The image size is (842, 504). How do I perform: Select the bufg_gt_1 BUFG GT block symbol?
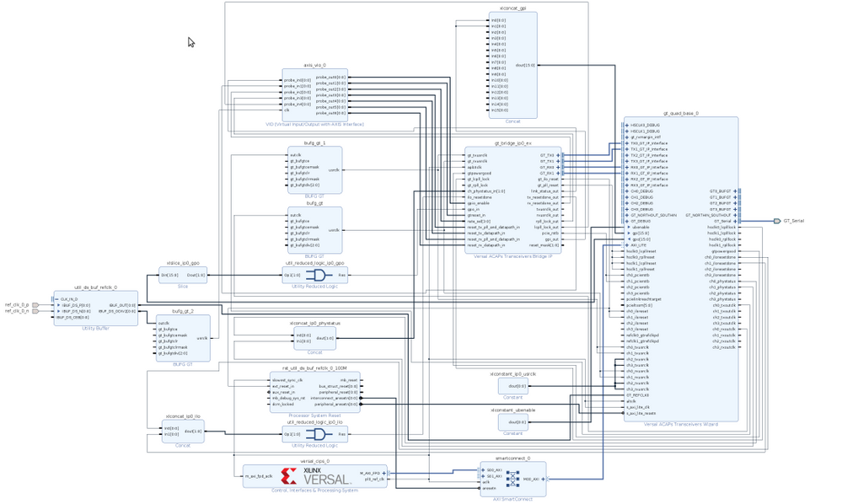pyautogui.click(x=314, y=169)
